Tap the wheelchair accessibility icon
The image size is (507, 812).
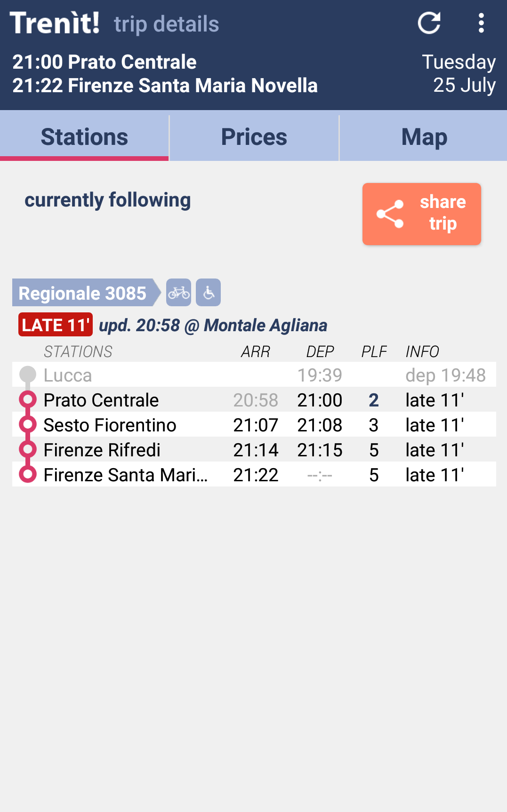tap(209, 293)
